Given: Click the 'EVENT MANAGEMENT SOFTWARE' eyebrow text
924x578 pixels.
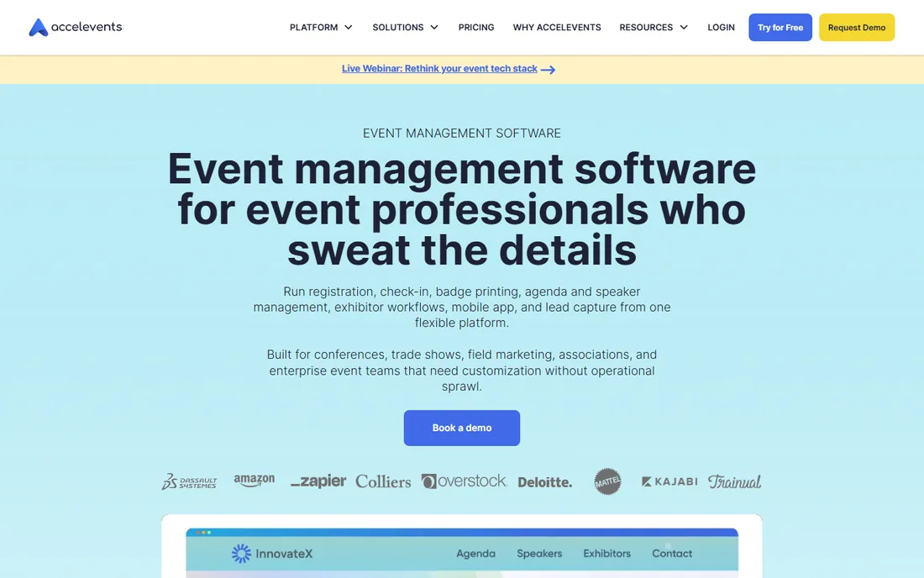Looking at the screenshot, I should [x=461, y=133].
